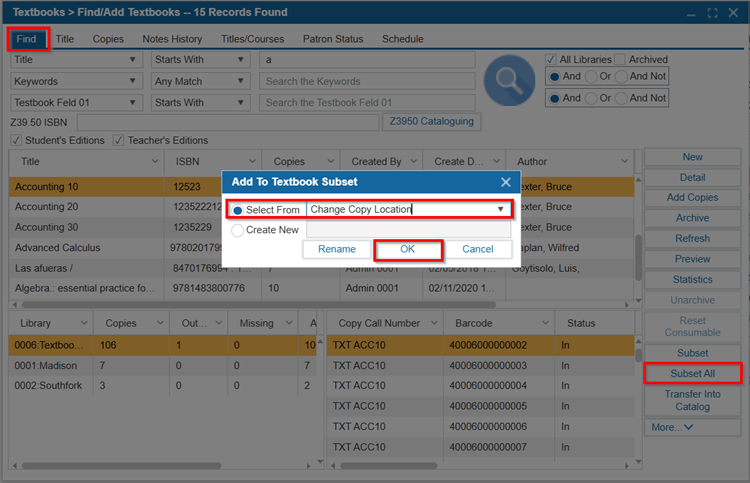Click the magnifying glass search icon
750x483 pixels.
(509, 80)
